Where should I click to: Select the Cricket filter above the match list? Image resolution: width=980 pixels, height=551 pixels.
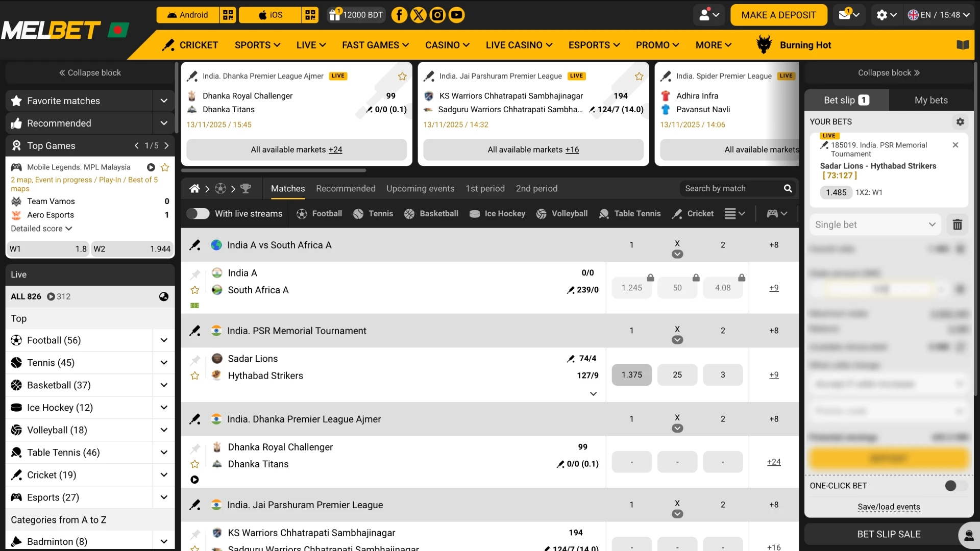pos(693,214)
